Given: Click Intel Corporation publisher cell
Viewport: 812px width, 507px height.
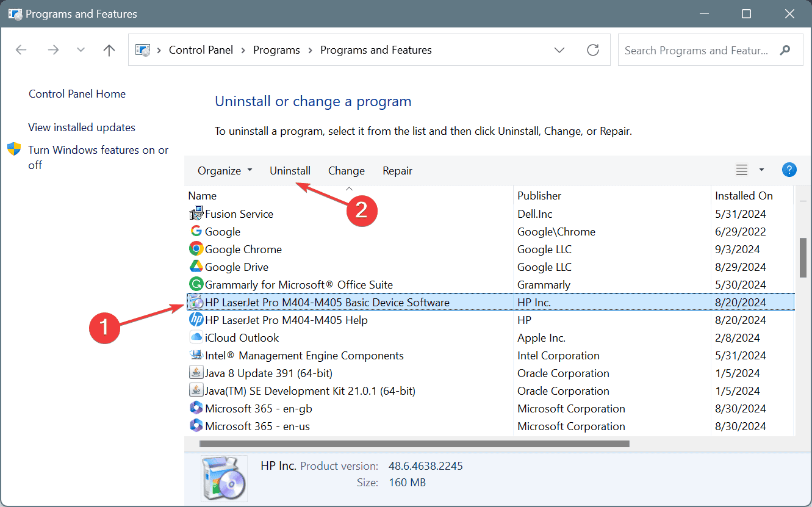Looking at the screenshot, I should pyautogui.click(x=559, y=356).
